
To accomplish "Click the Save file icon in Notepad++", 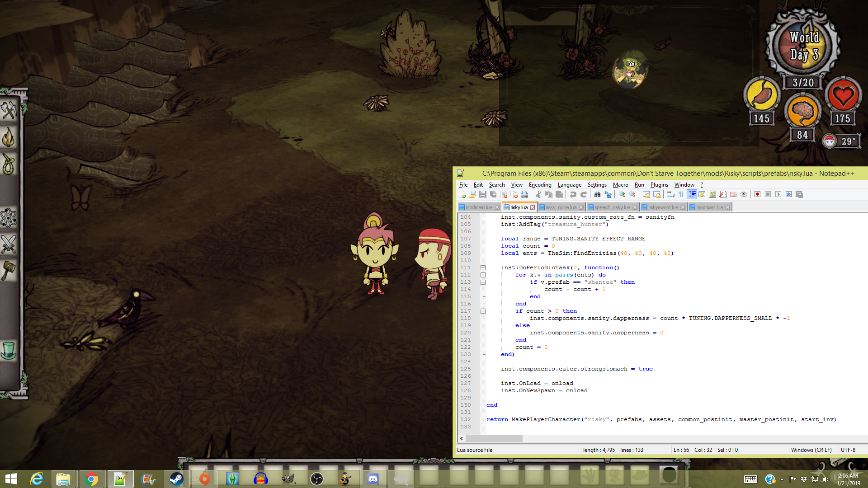I will point(483,194).
